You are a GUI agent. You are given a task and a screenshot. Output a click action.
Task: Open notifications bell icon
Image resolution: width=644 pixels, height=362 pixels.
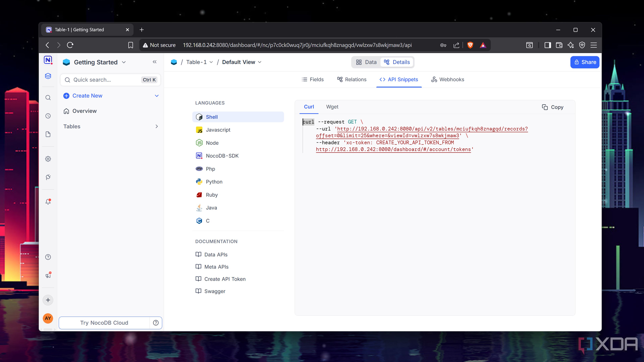[x=48, y=202]
